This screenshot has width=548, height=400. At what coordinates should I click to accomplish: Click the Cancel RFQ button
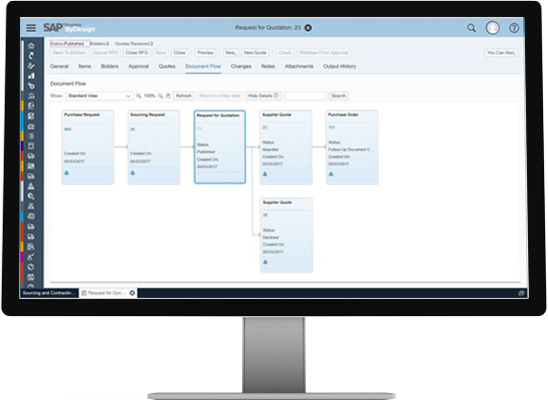tap(106, 53)
